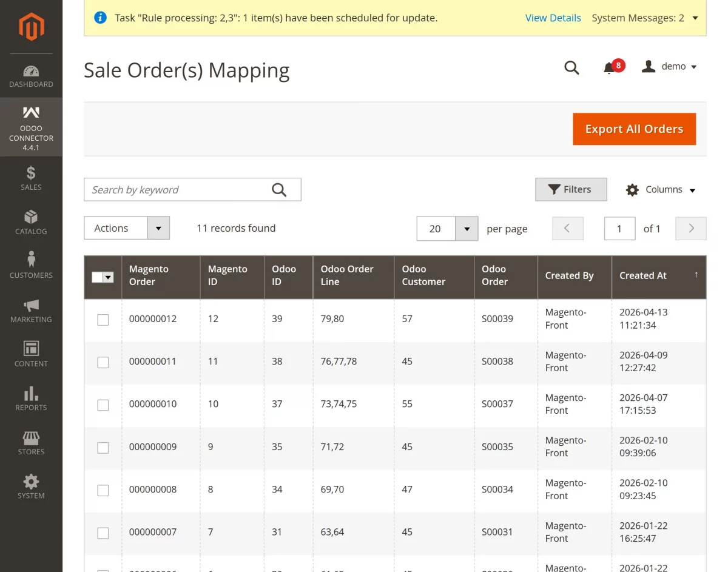Open the Columns dropdown
728x572 pixels.
click(x=661, y=190)
